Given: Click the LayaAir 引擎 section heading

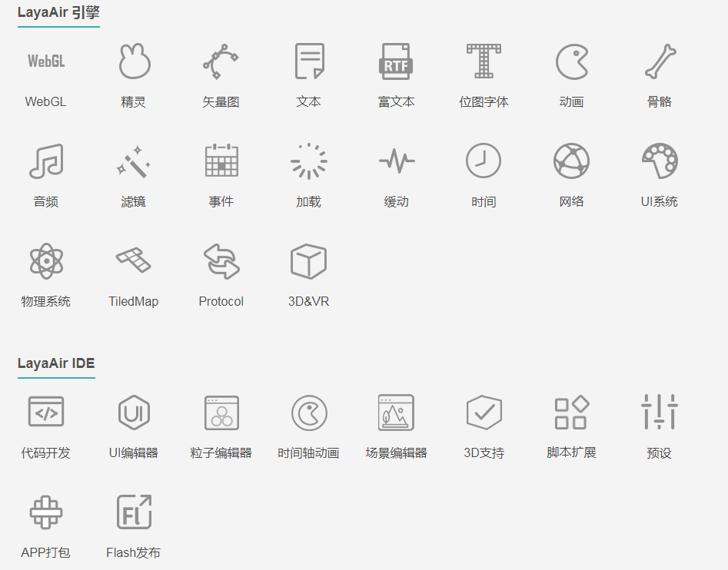Looking at the screenshot, I should [x=58, y=12].
